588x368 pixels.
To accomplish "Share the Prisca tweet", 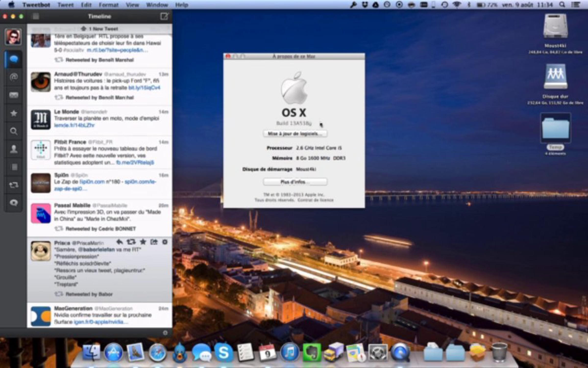I will tap(154, 242).
